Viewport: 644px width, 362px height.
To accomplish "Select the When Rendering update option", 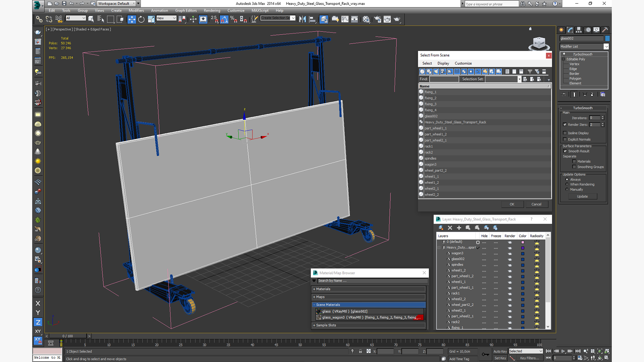I will click(x=567, y=184).
